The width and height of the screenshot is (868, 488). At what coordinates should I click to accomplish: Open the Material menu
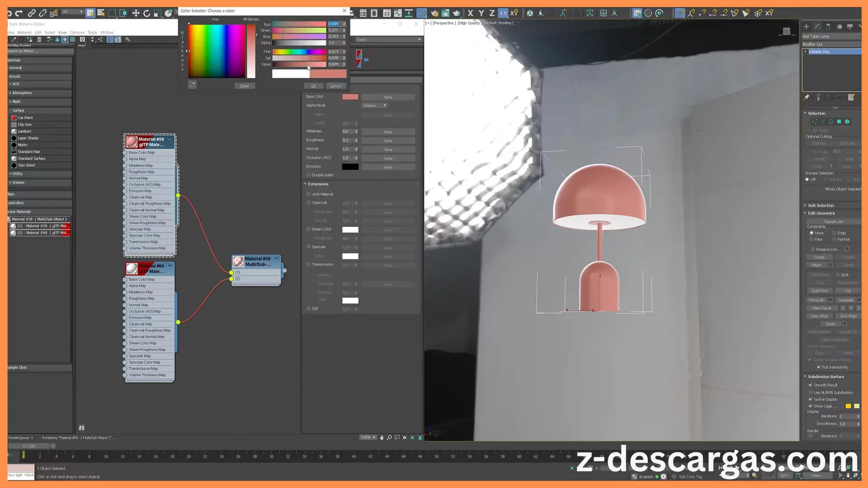(x=24, y=33)
